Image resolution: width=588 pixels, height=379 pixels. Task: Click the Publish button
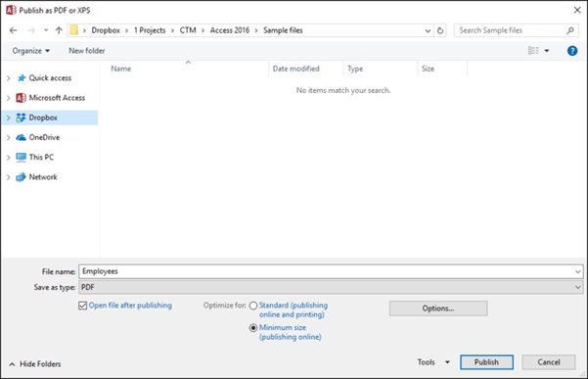[486, 362]
